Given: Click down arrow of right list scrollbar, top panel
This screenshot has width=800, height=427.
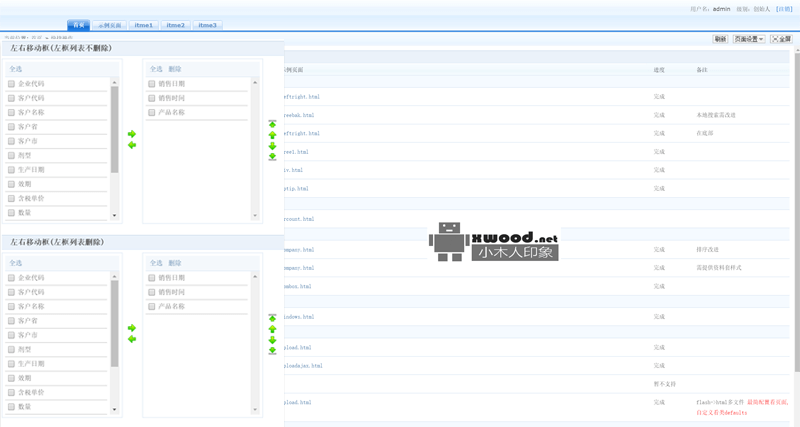Looking at the screenshot, I should [x=255, y=215].
